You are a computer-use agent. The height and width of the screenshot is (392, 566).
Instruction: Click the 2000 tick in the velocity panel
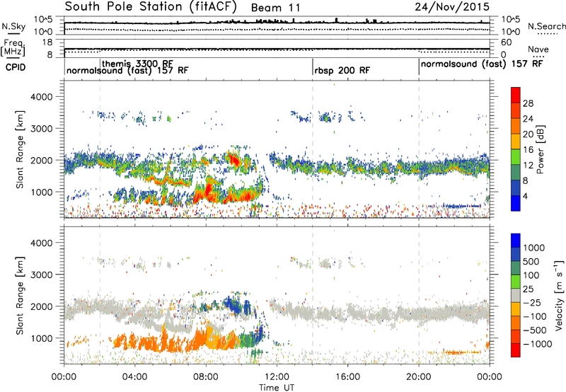pos(41,306)
